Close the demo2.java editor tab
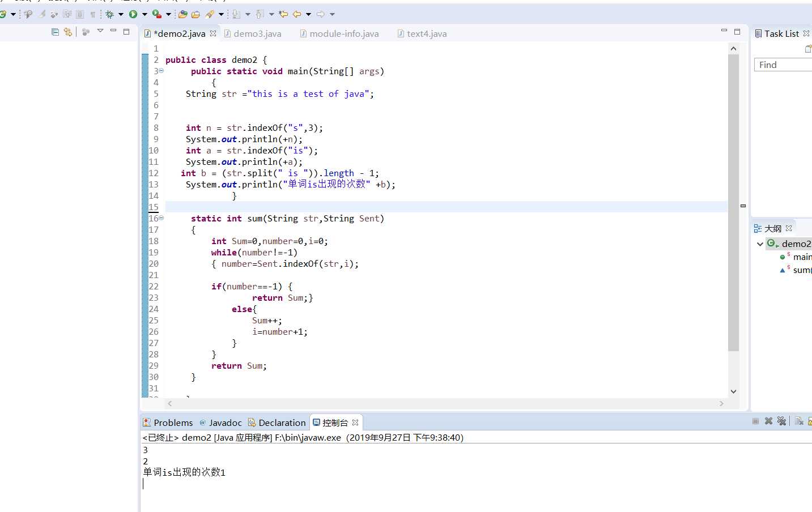Viewport: 812px width, 512px height. (213, 33)
